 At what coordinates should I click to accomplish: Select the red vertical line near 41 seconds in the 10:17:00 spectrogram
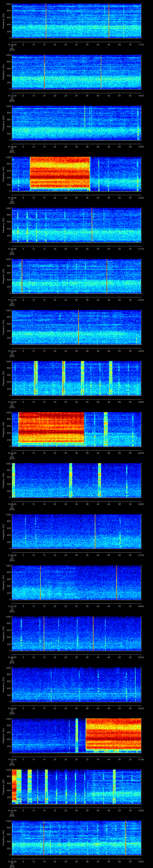tap(101, 72)
